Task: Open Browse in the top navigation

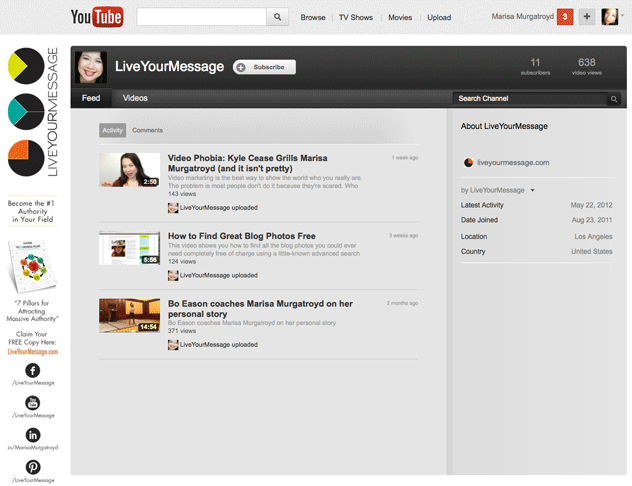Action: pyautogui.click(x=313, y=17)
